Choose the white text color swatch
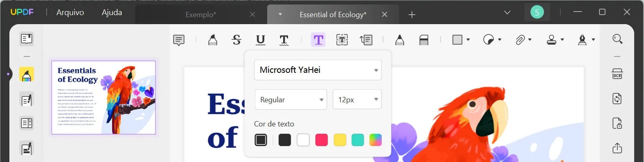 pyautogui.click(x=303, y=140)
